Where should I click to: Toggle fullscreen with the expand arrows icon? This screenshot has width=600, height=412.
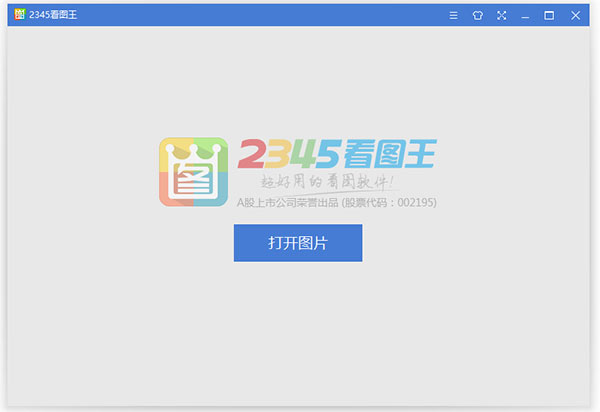(501, 15)
